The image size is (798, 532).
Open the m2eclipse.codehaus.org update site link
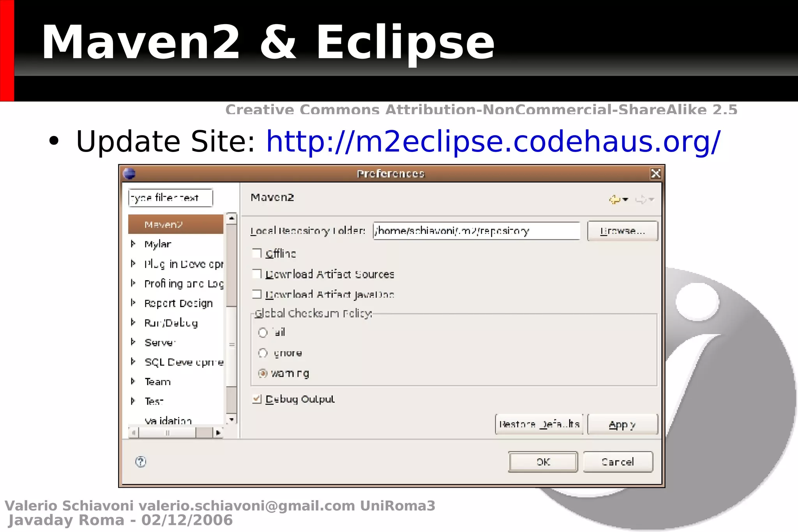click(493, 141)
